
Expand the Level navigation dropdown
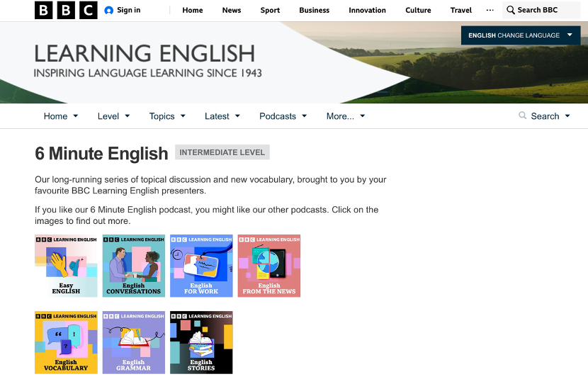pos(113,116)
